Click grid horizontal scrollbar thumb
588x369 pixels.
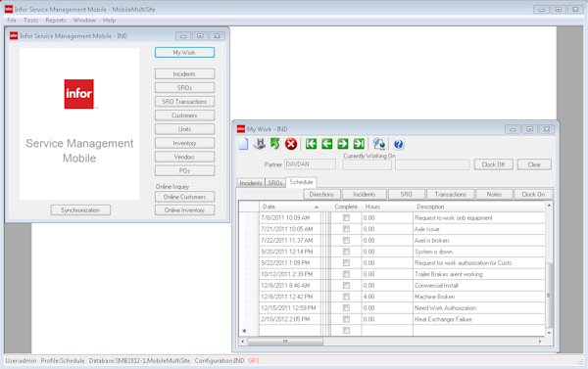click(x=285, y=342)
